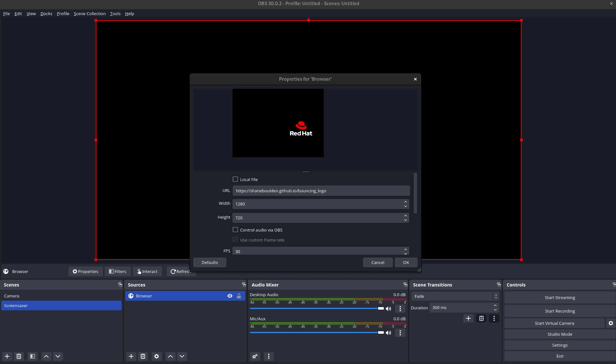Unlock the Browser source lock icon
This screenshot has width=616, height=364.
(239, 296)
